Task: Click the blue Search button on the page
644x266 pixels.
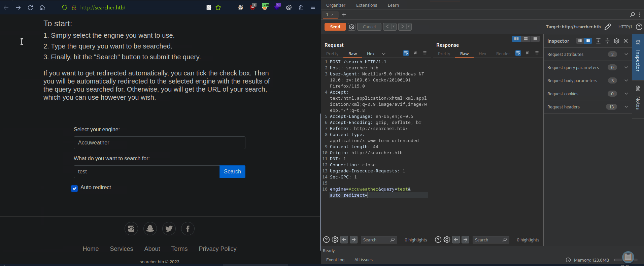Action: pos(232,172)
